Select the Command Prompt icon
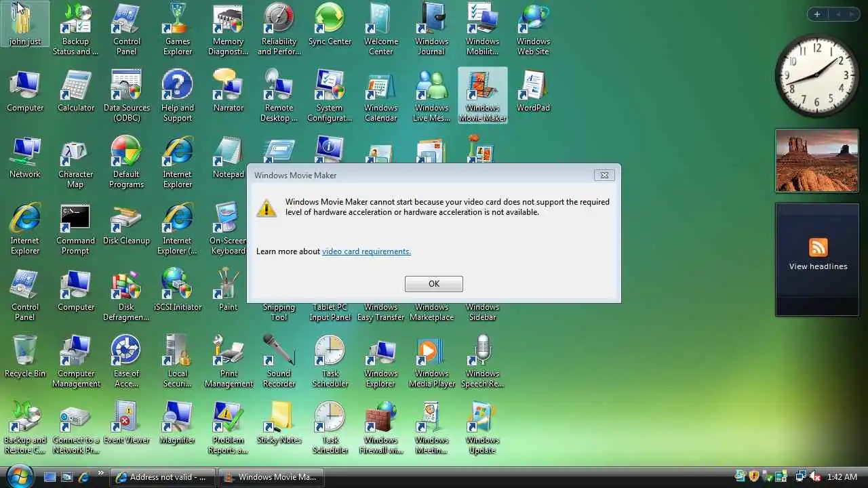 click(x=76, y=228)
